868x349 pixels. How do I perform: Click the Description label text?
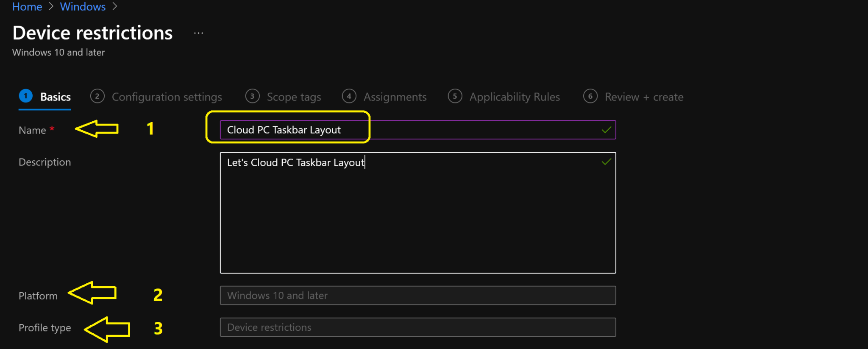[45, 162]
